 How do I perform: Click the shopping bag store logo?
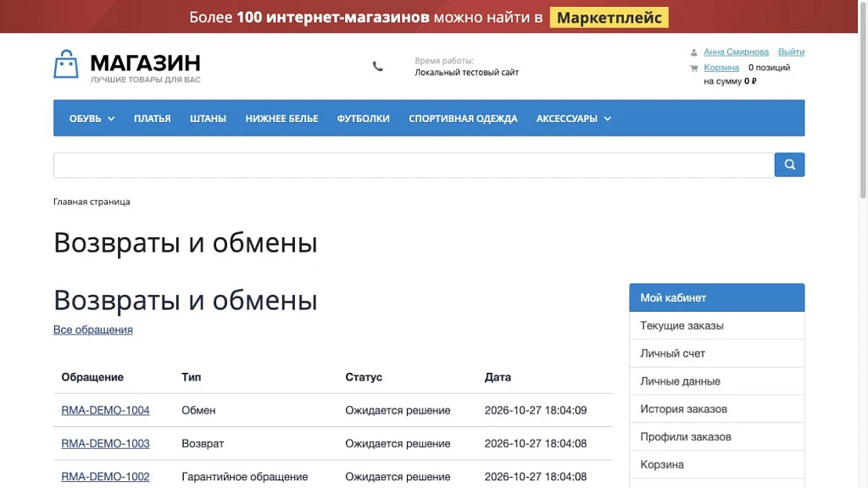click(66, 64)
